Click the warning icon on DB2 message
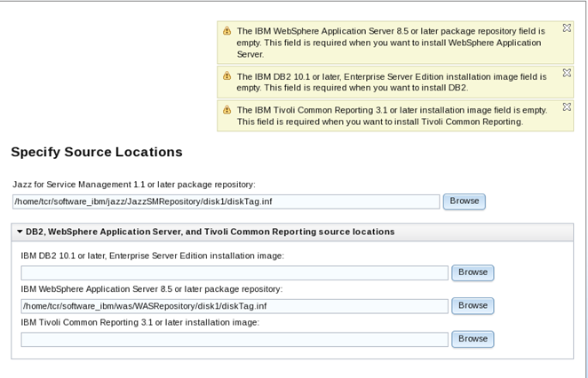The height and width of the screenshot is (378, 588). pos(226,76)
